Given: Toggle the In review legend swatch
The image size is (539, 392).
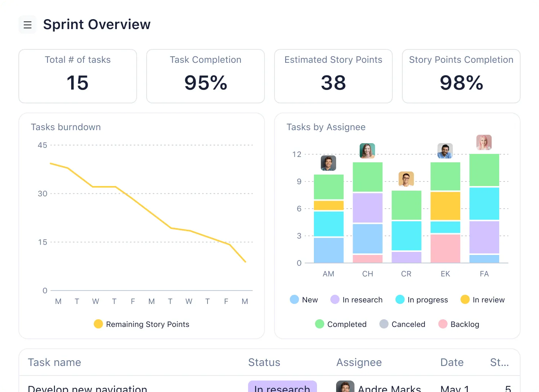Looking at the screenshot, I should (x=465, y=299).
